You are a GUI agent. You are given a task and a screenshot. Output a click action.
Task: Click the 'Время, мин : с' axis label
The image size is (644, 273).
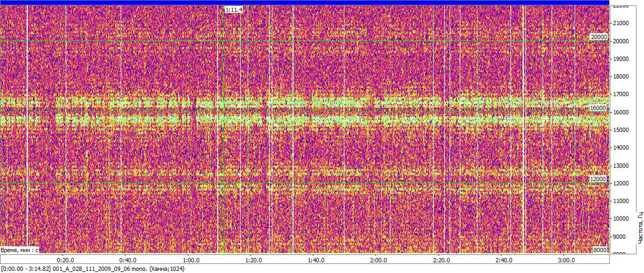(x=19, y=249)
